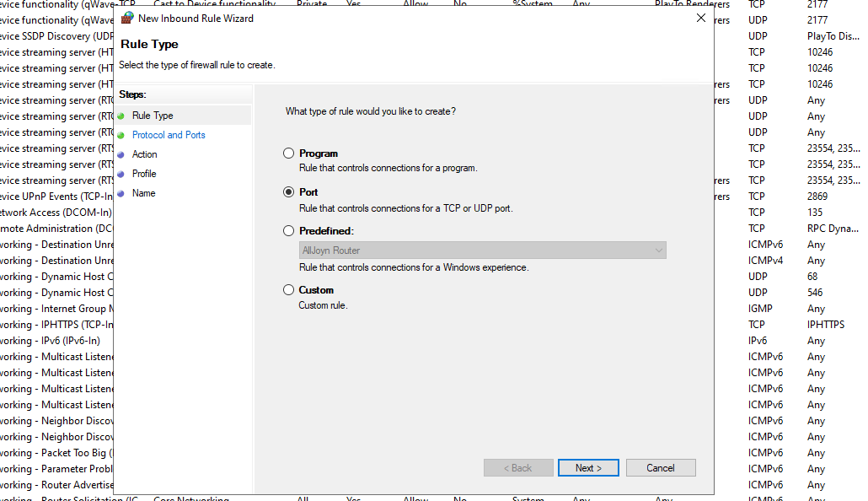Select UPnP Events (TCP-In) rule in background
The height and width of the screenshot is (501, 868).
tap(56, 197)
